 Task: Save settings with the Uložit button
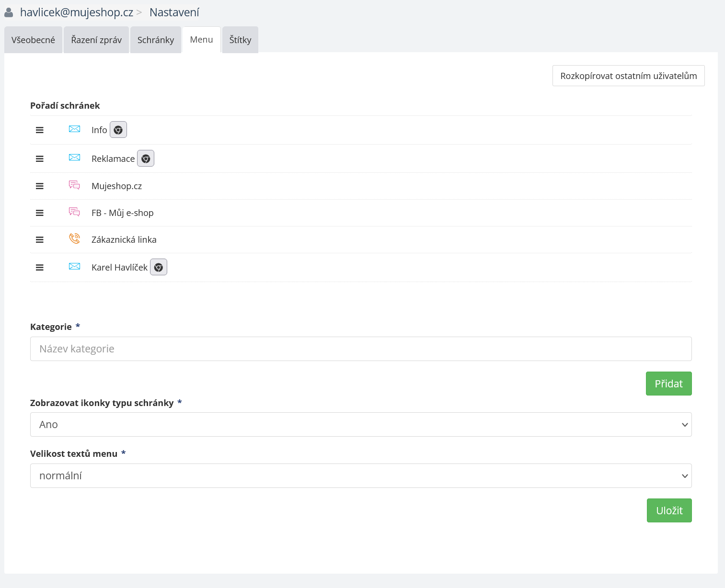click(x=669, y=510)
